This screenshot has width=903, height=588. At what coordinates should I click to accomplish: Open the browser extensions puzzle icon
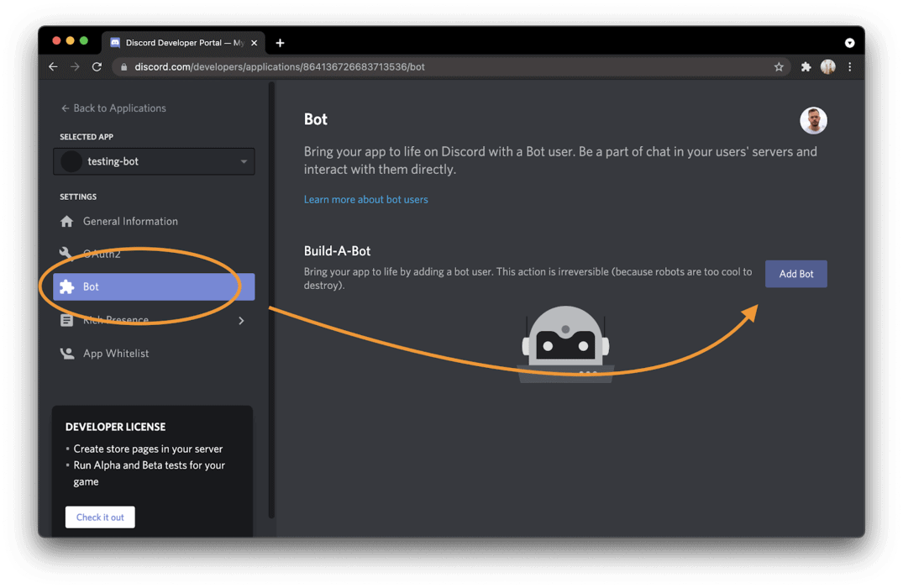tap(806, 67)
